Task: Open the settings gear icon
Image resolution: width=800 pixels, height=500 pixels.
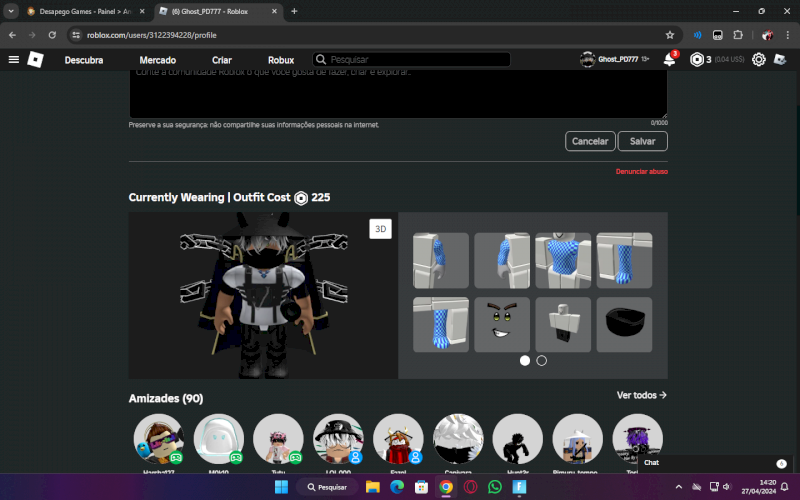Action: (759, 60)
